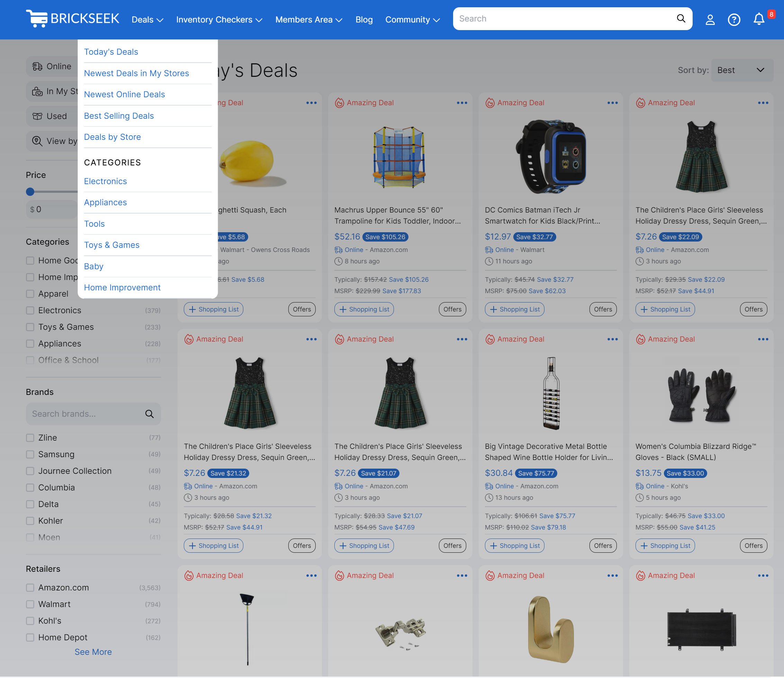Check the Walmart retailer checkbox
The height and width of the screenshot is (678, 784).
pyautogui.click(x=30, y=604)
